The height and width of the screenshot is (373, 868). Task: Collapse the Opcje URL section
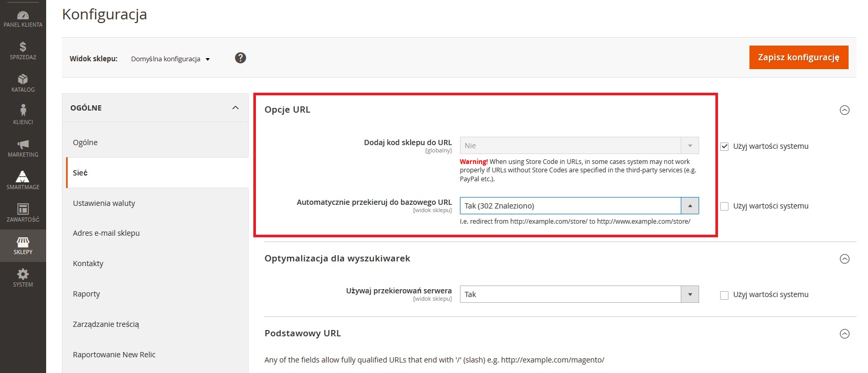click(x=844, y=110)
